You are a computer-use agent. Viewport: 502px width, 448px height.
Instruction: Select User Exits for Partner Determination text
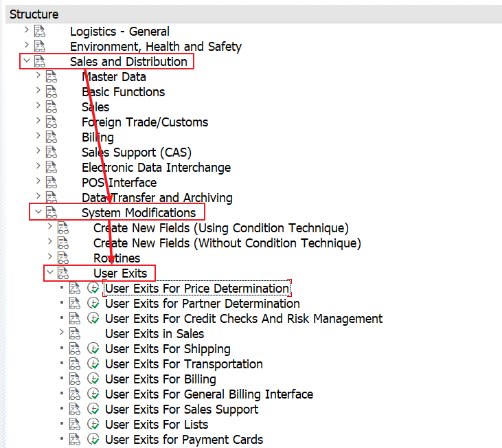(x=203, y=303)
